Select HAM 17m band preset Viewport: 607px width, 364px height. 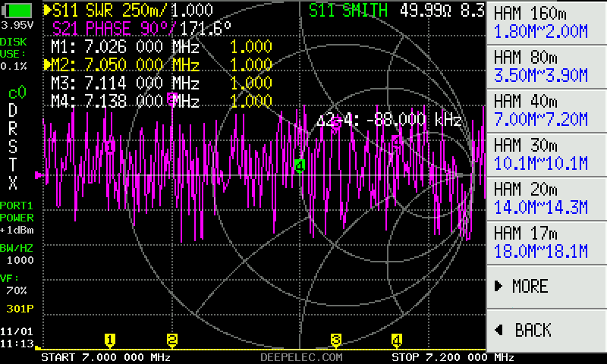click(x=546, y=243)
